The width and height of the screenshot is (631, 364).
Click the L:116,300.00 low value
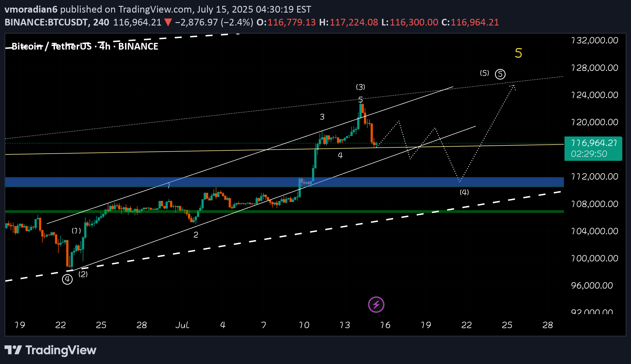tap(410, 22)
